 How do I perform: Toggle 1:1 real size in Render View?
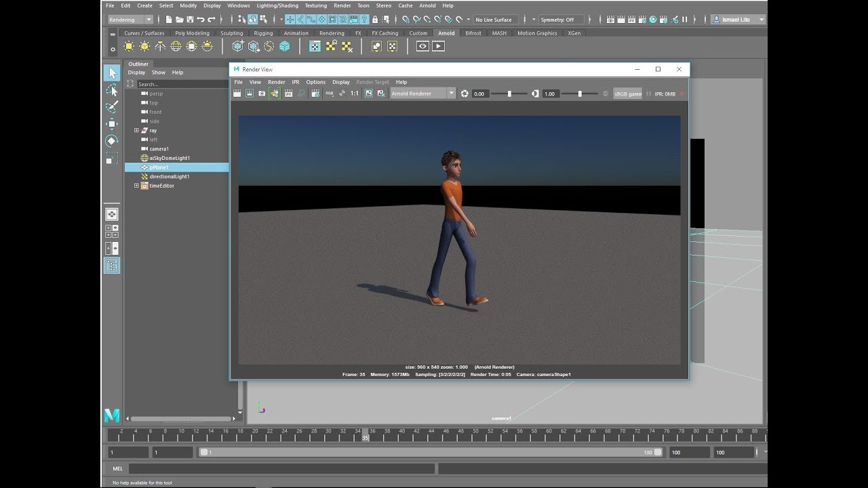point(355,94)
